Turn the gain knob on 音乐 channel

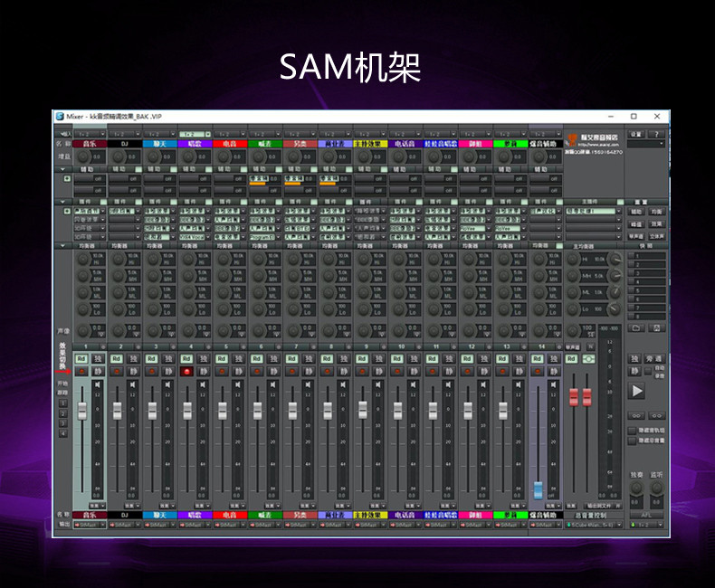click(x=83, y=156)
